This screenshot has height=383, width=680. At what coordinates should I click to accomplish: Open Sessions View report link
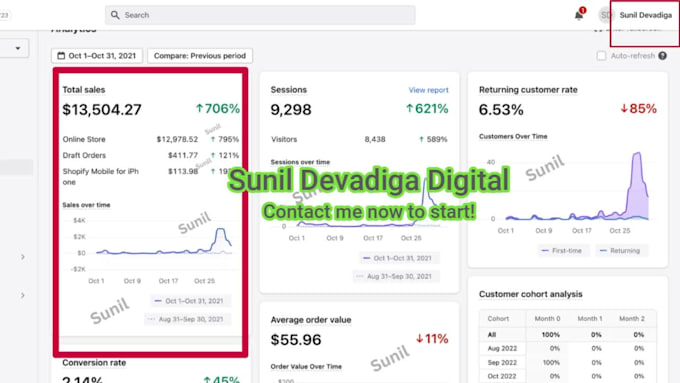[428, 90]
